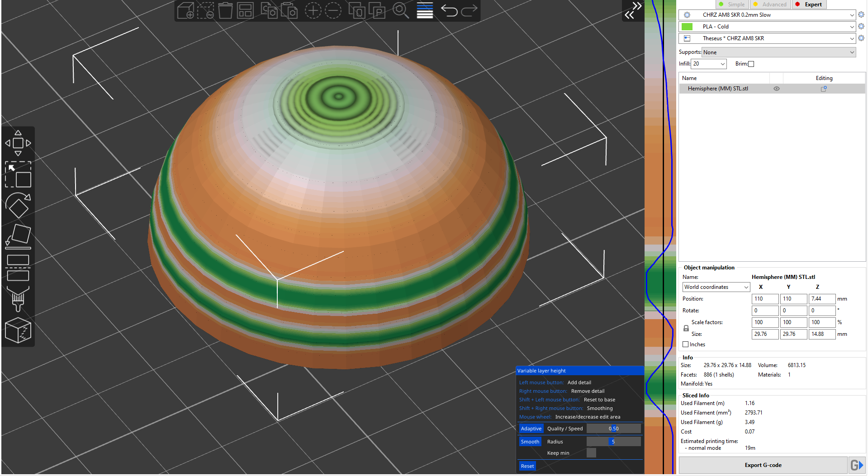This screenshot has width=868, height=476.
Task: Click the Remove instance minus icon
Action: click(333, 10)
